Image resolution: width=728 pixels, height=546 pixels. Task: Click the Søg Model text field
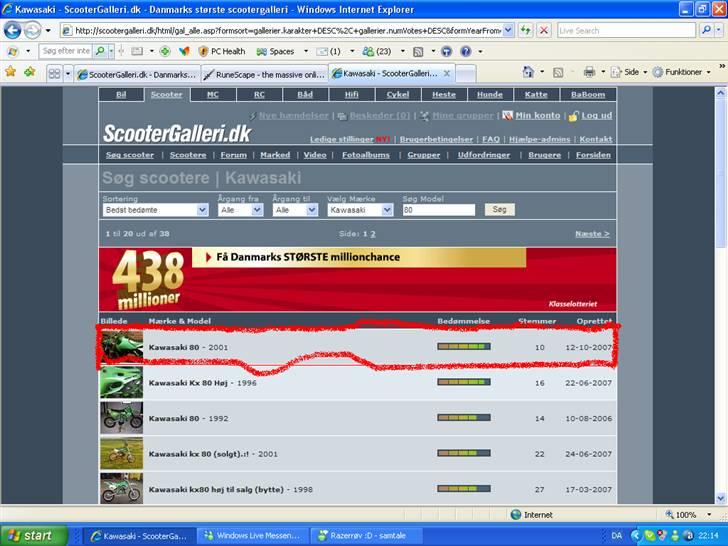[x=438, y=210]
